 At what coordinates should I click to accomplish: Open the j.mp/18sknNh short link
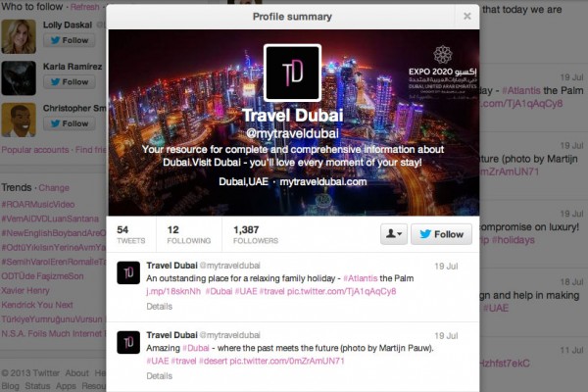(173, 291)
